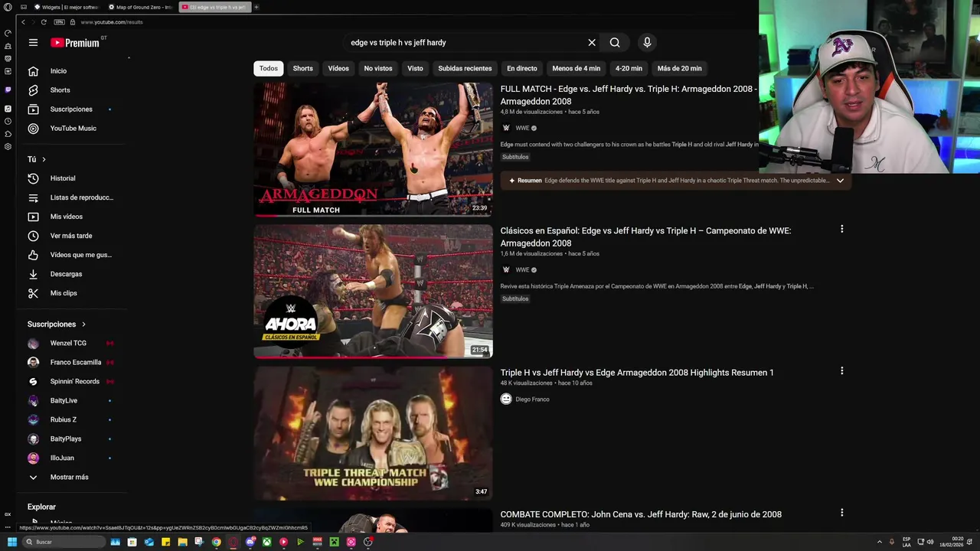
Task: Open the Triple Threat Match highlights thumbnail
Action: point(373,433)
